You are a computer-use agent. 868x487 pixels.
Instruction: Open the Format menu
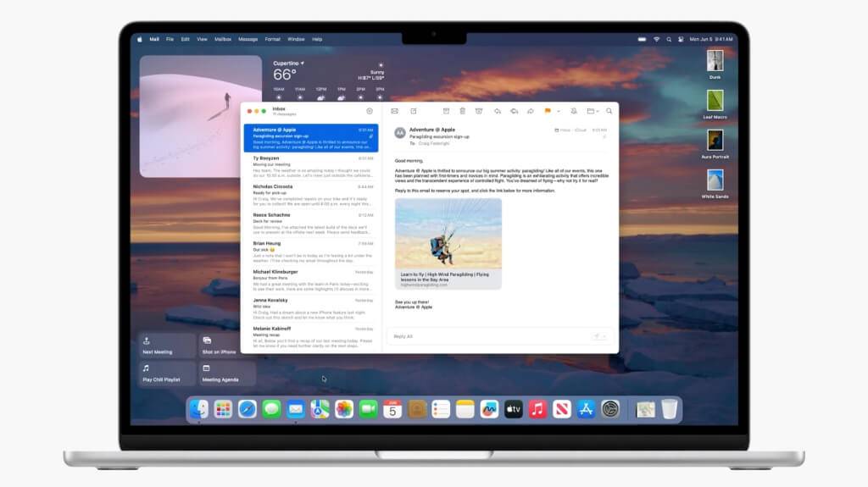(272, 39)
